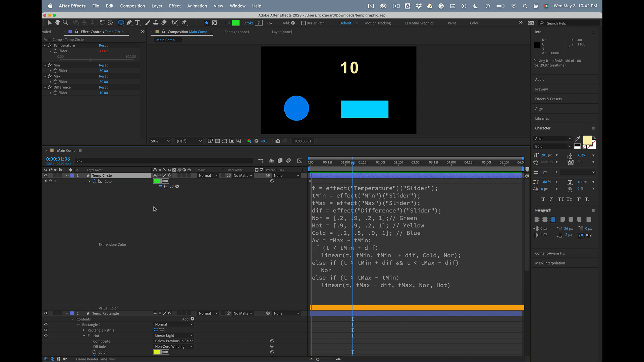Hide the Temp Circle layer
644x362 pixels.
tap(46, 175)
